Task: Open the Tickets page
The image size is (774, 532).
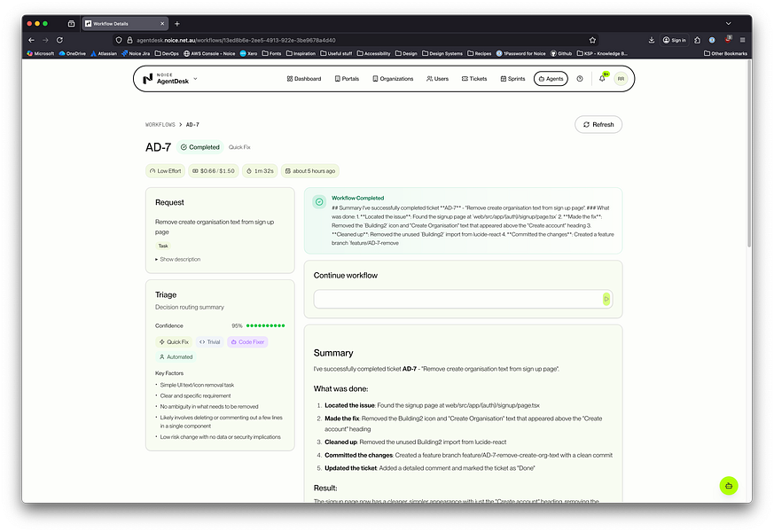Action: pyautogui.click(x=473, y=79)
